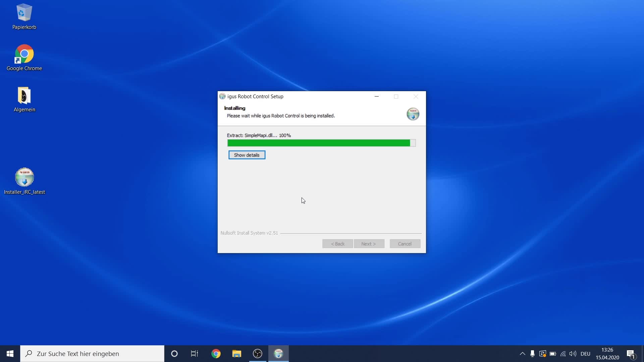Click the Next button in the installer

[369, 244]
